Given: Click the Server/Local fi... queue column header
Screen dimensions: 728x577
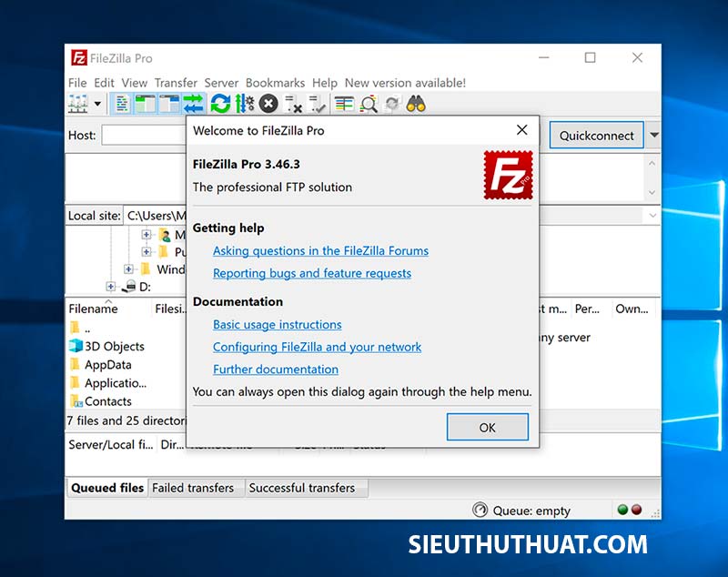Looking at the screenshot, I should (x=110, y=445).
